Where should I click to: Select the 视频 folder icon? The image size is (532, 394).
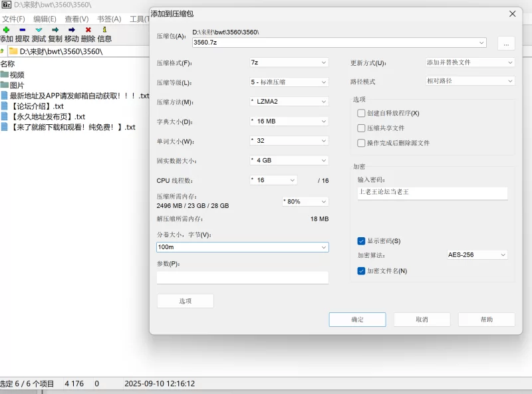tap(5, 74)
